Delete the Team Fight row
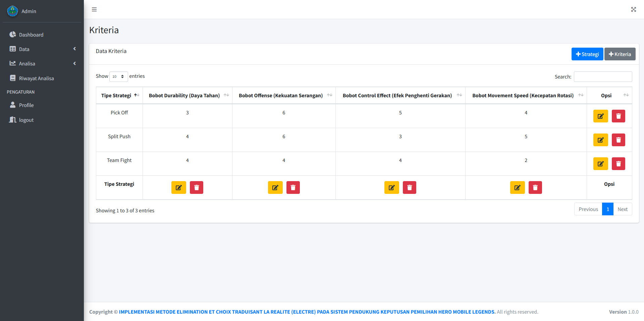This screenshot has height=321, width=644. point(618,164)
